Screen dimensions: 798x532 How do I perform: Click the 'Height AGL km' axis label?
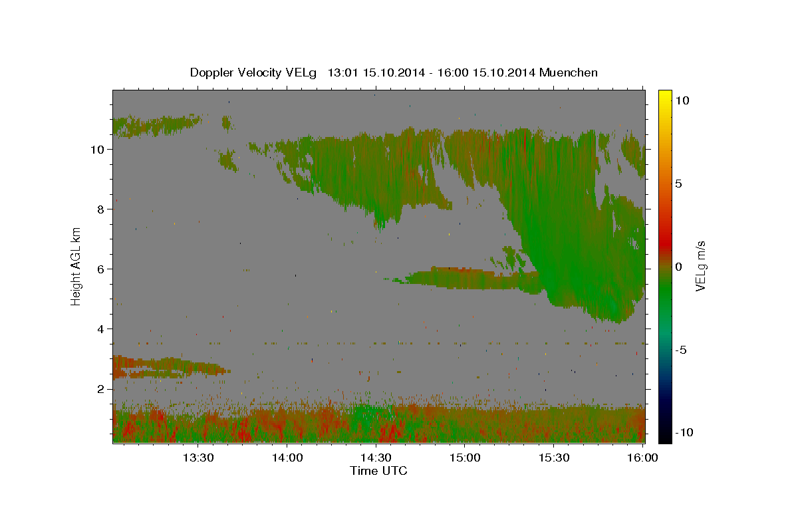76,265
